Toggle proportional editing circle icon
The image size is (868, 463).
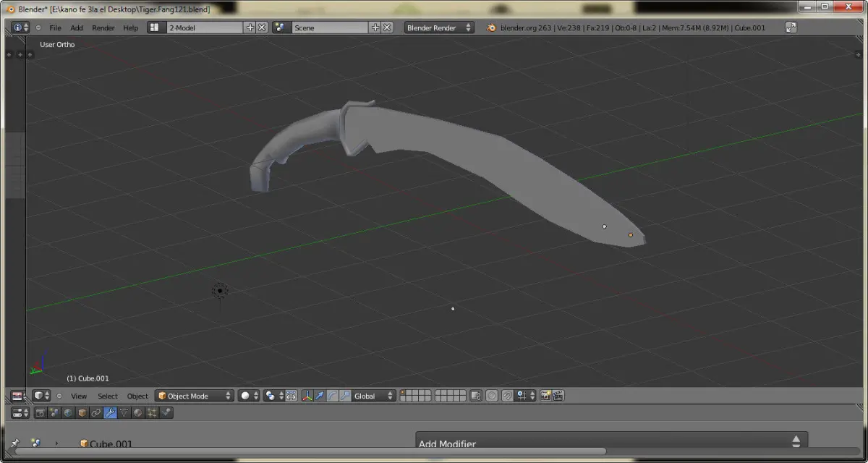click(x=492, y=396)
